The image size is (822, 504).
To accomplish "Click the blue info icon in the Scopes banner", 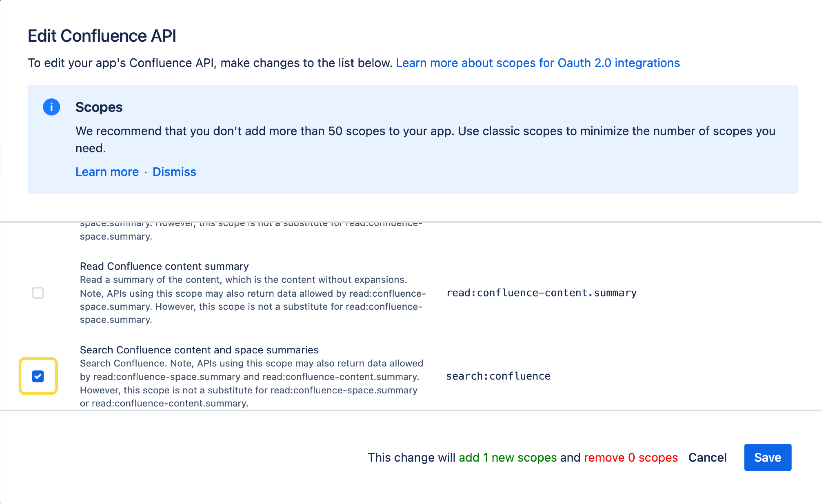I will click(51, 107).
